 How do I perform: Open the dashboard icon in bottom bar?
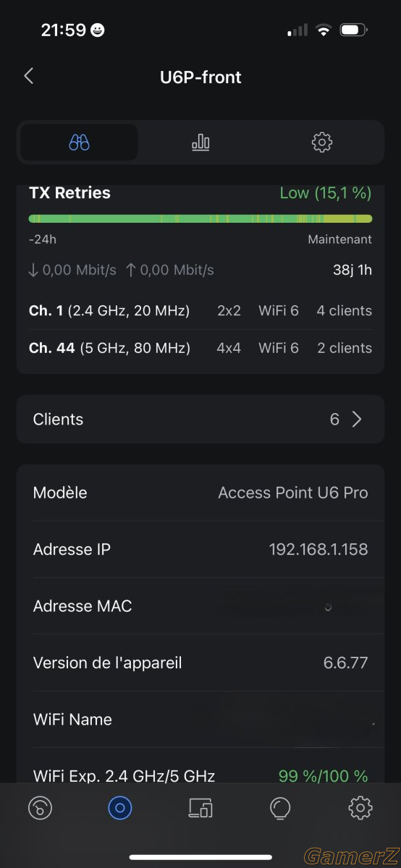coord(40,807)
